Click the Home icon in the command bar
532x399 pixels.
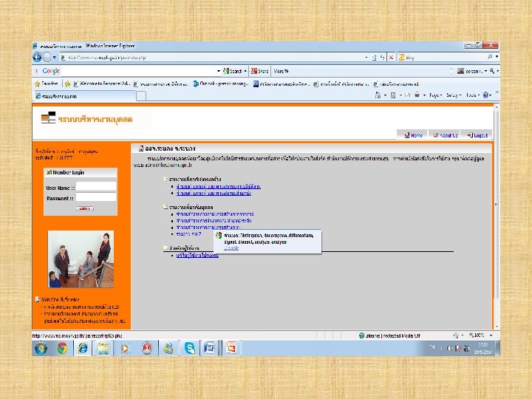pyautogui.click(x=378, y=95)
